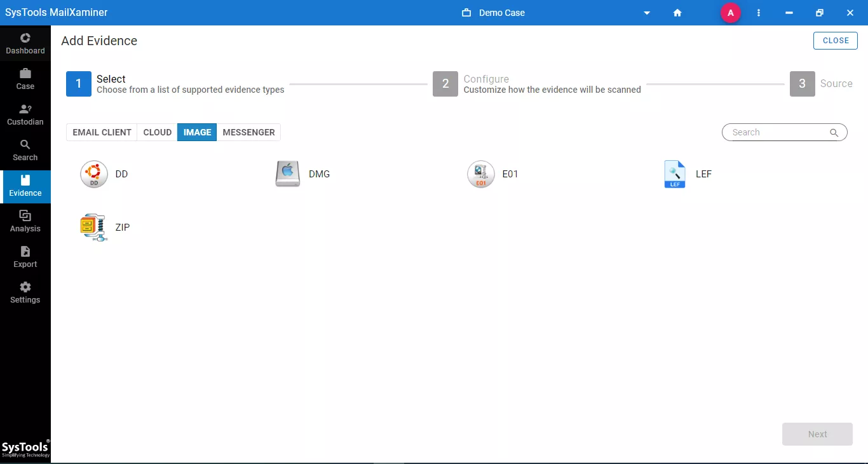
Task: Click the 'DMG' label text
Action: tap(319, 174)
